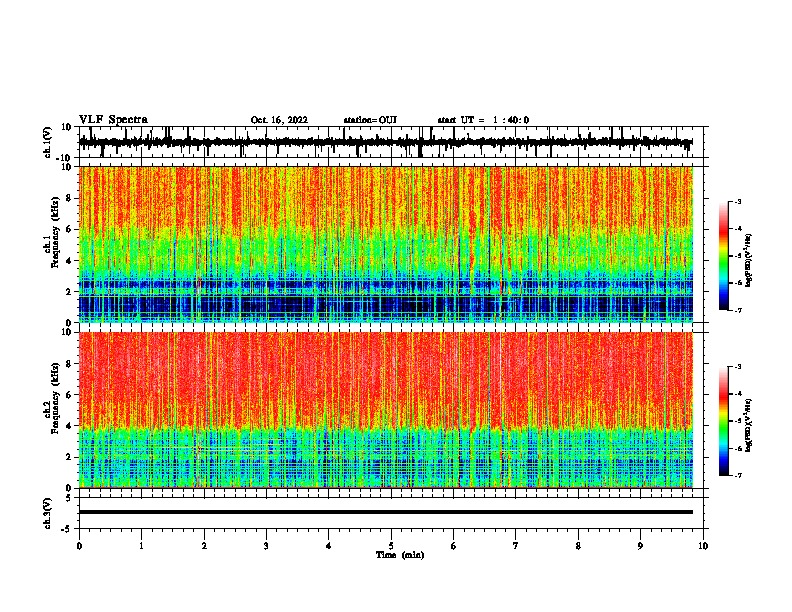
Task: Click the 'start UT = 1:40:0' text
Action: coord(483,120)
